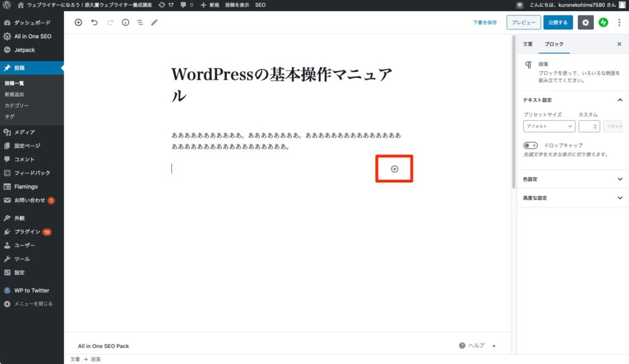Expand the 色設定 section

pyautogui.click(x=573, y=179)
